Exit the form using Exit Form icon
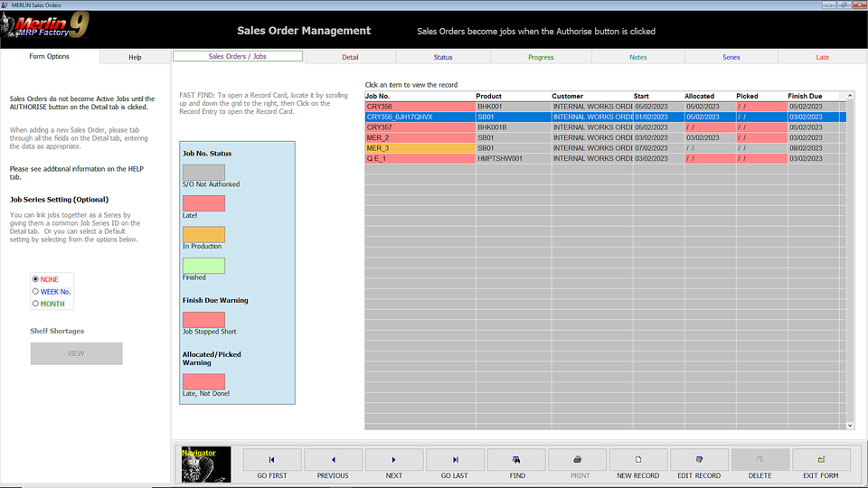This screenshot has width=868, height=488. coord(821,459)
